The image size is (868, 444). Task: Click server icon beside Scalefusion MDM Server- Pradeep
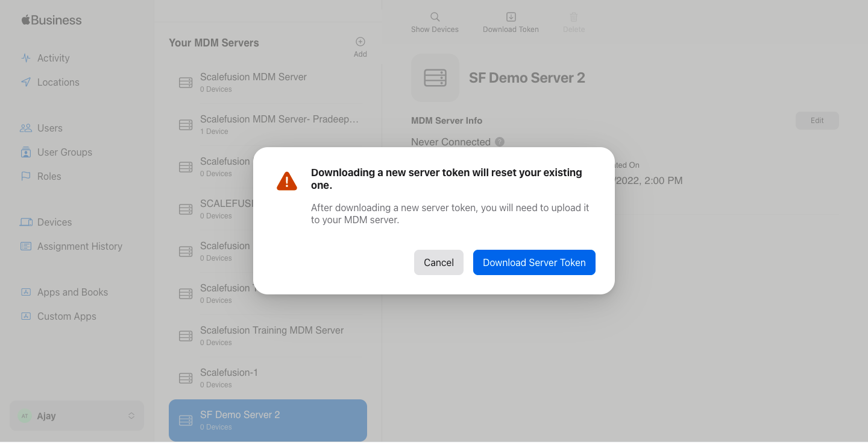pyautogui.click(x=186, y=125)
